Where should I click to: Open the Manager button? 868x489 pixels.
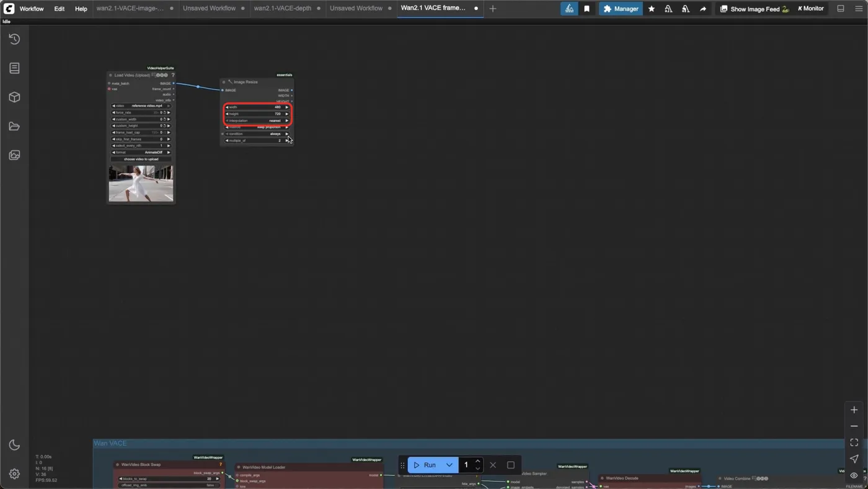[621, 9]
